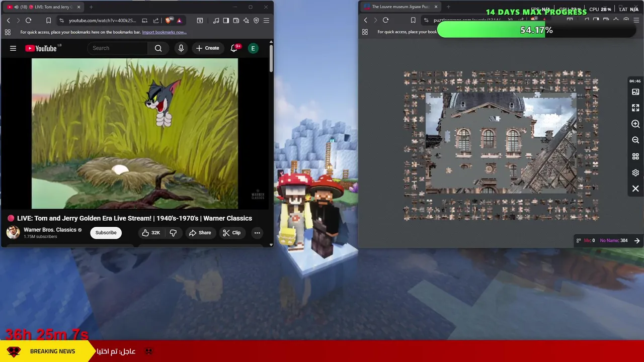Focus the YouTube Search field
Viewport: 644px width, 362px height.
[x=118, y=48]
